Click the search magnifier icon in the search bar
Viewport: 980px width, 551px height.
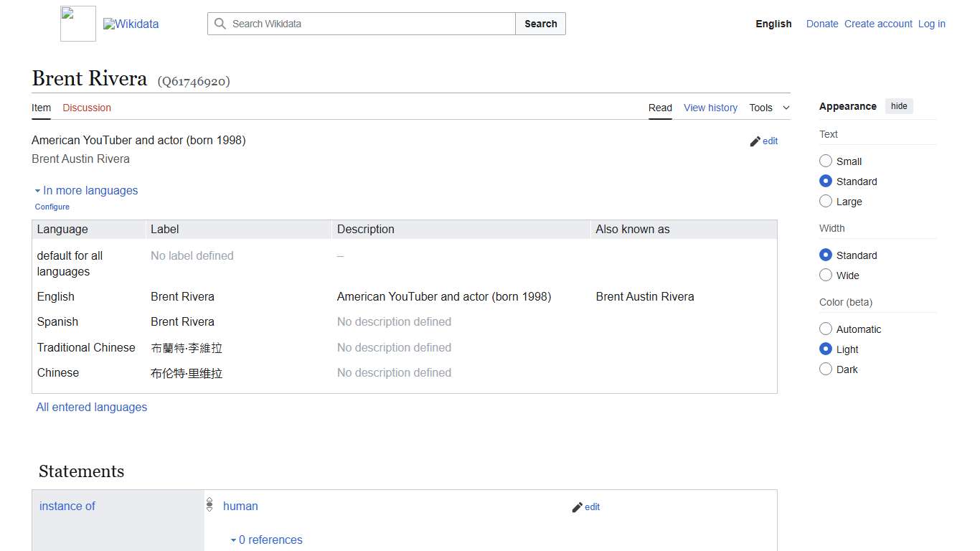pyautogui.click(x=220, y=24)
